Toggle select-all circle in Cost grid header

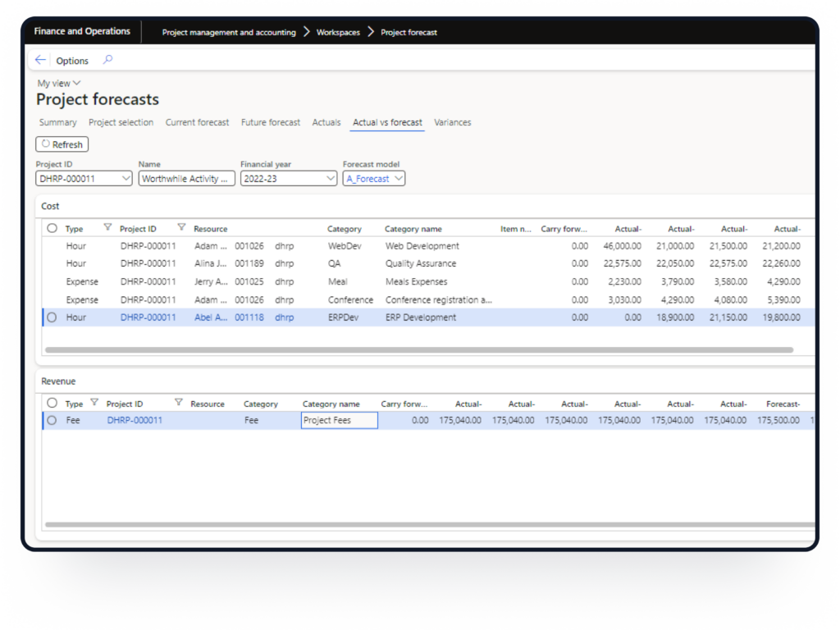tap(52, 229)
